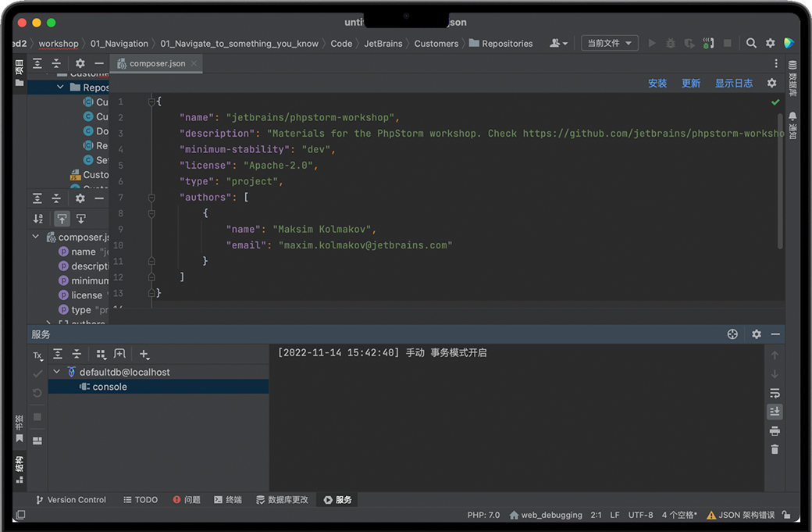
Task: Click the 安装 install link
Action: click(657, 84)
